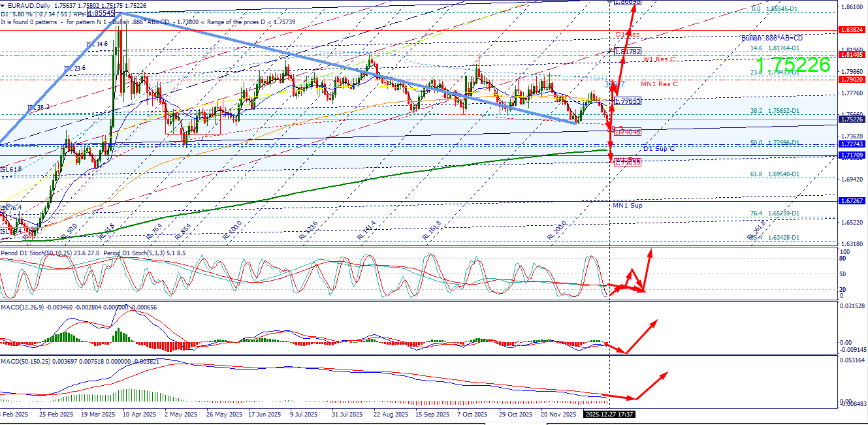Click the red 1.83824 price axis label

click(x=852, y=30)
